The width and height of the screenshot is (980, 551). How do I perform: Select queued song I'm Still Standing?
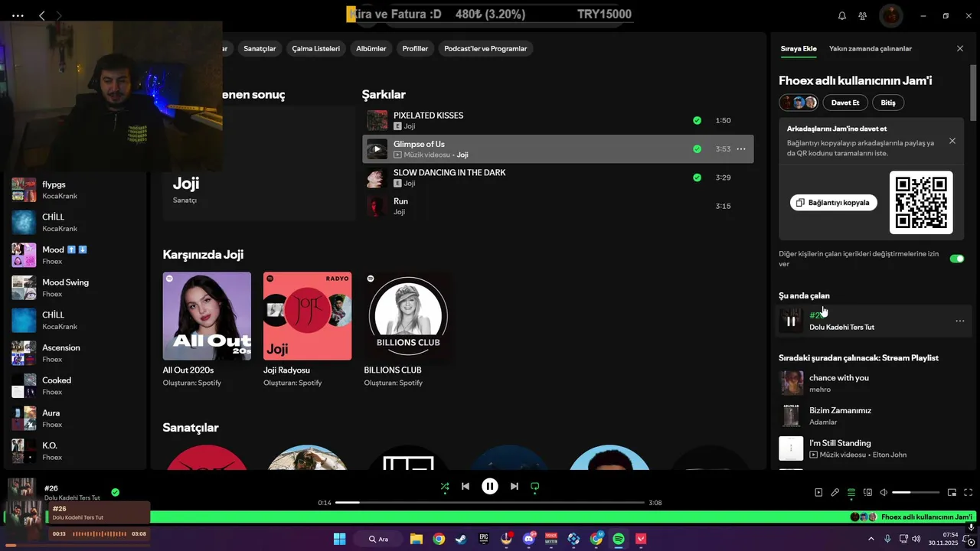[875, 448]
